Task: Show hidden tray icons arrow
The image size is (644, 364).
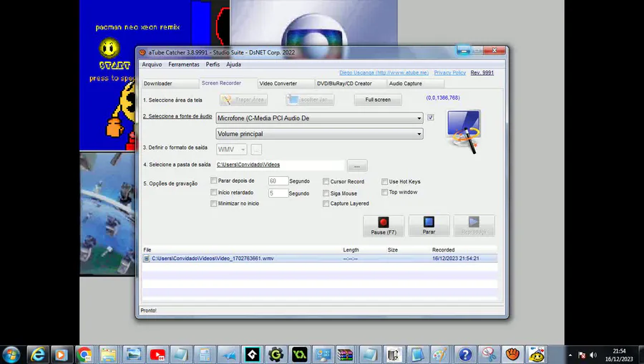Action: click(570, 355)
